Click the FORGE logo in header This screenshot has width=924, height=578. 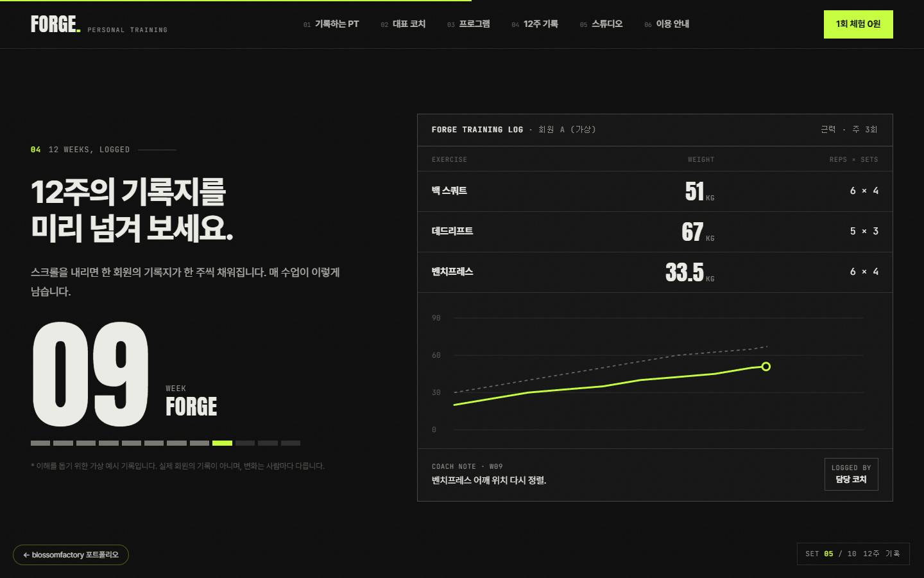coord(56,24)
